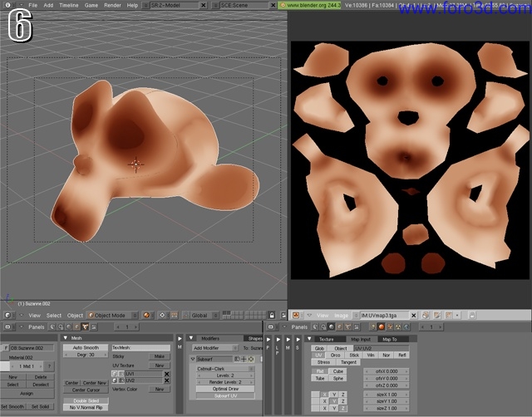
Task: Delete UV1 layer with its X icon
Action: point(166,374)
